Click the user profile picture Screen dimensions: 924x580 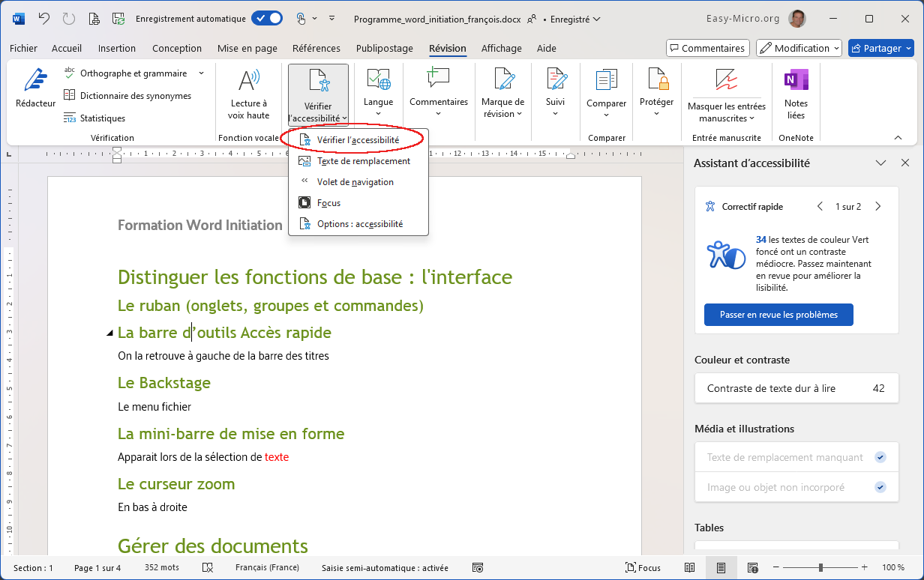(798, 19)
